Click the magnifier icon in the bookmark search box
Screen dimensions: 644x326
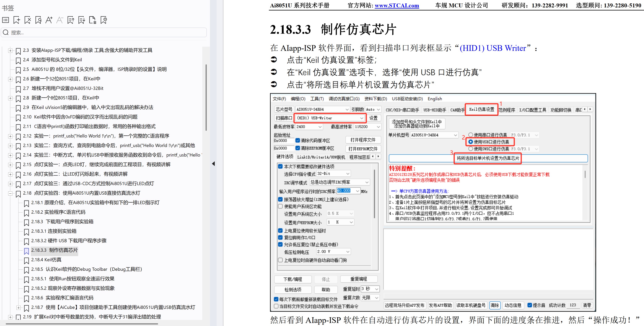click(x=6, y=32)
